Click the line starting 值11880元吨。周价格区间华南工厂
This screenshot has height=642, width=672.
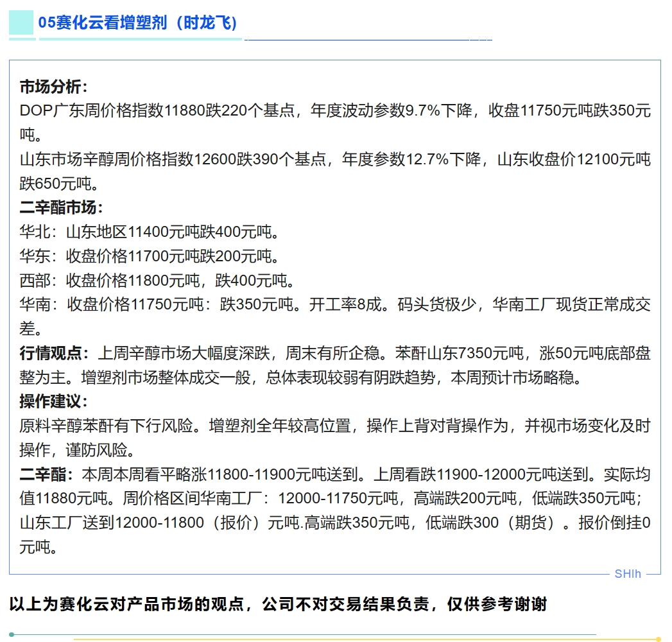coord(331,498)
